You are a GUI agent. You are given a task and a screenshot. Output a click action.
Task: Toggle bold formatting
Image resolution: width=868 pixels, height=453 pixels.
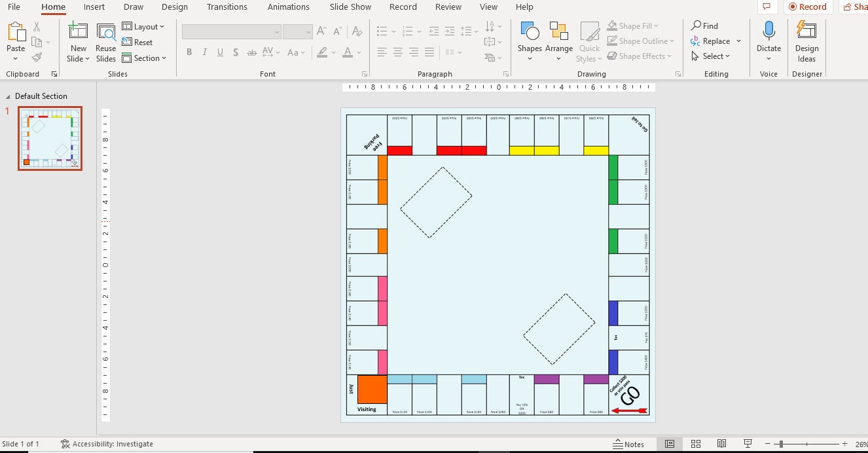click(189, 52)
